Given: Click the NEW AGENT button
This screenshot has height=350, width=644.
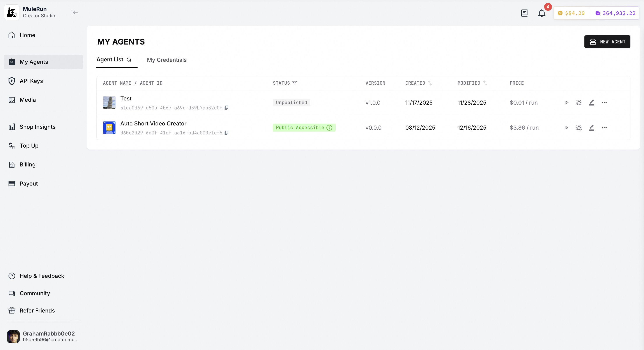Looking at the screenshot, I should [607, 42].
